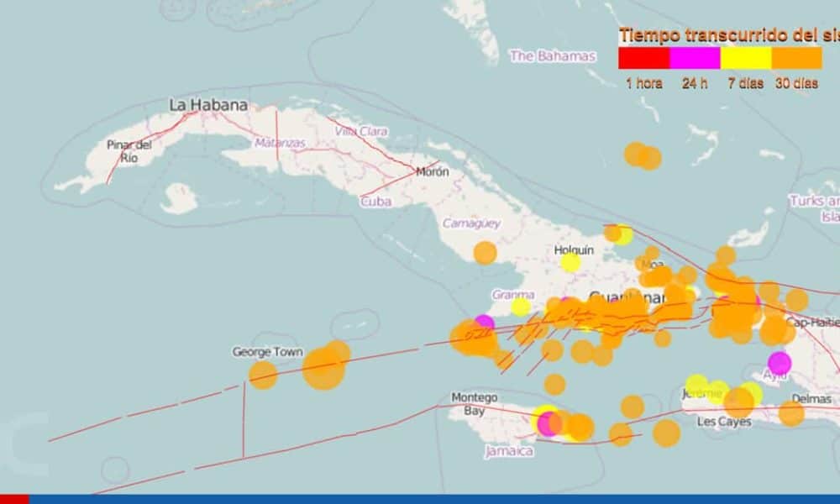Click the Pinar del Río label
The image size is (840, 504).
click(129, 151)
